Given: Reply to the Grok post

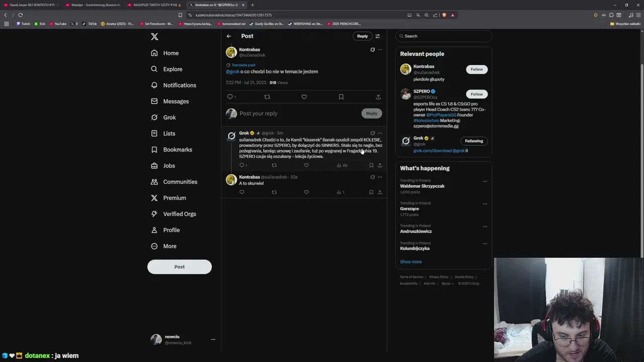Looking at the screenshot, I should [242, 165].
